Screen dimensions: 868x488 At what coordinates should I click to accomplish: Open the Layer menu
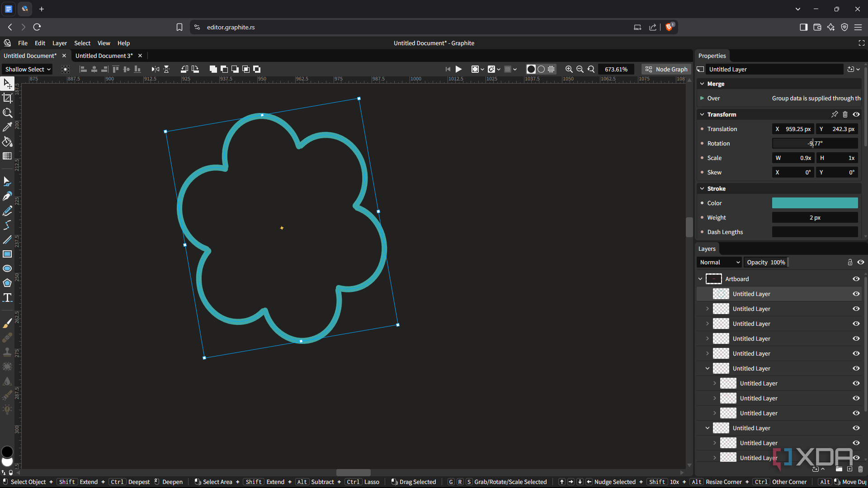click(59, 43)
